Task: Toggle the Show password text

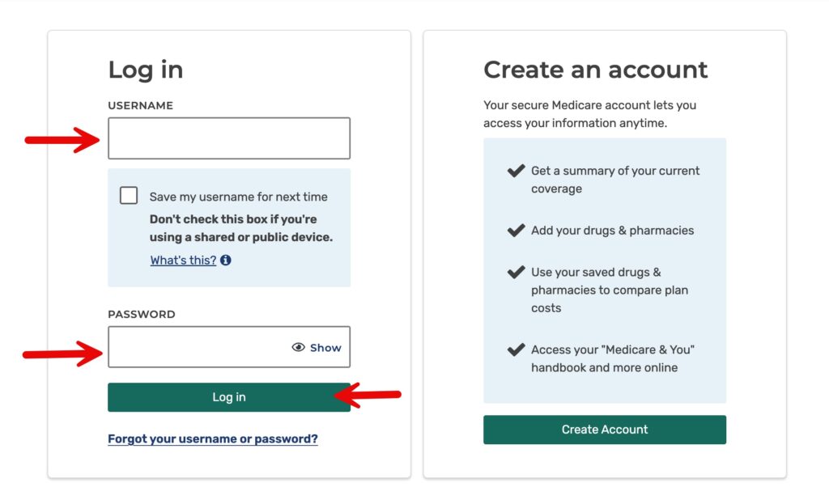Action: click(x=325, y=348)
